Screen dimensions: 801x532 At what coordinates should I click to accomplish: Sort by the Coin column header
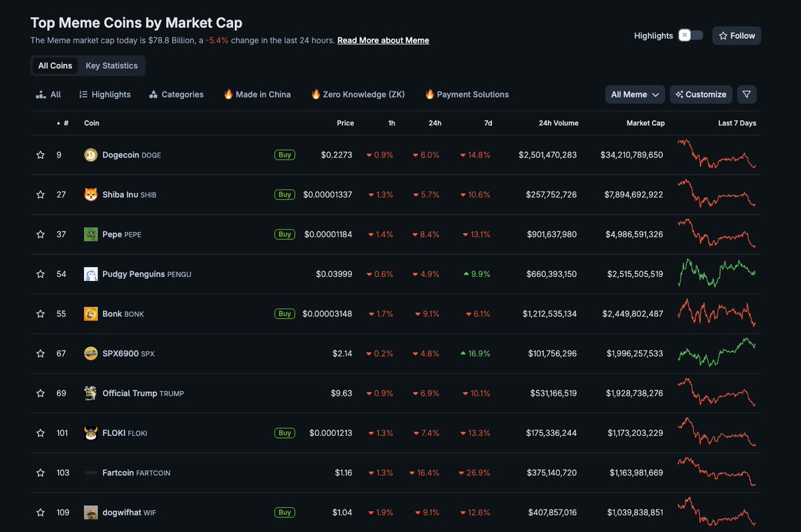pos(91,123)
